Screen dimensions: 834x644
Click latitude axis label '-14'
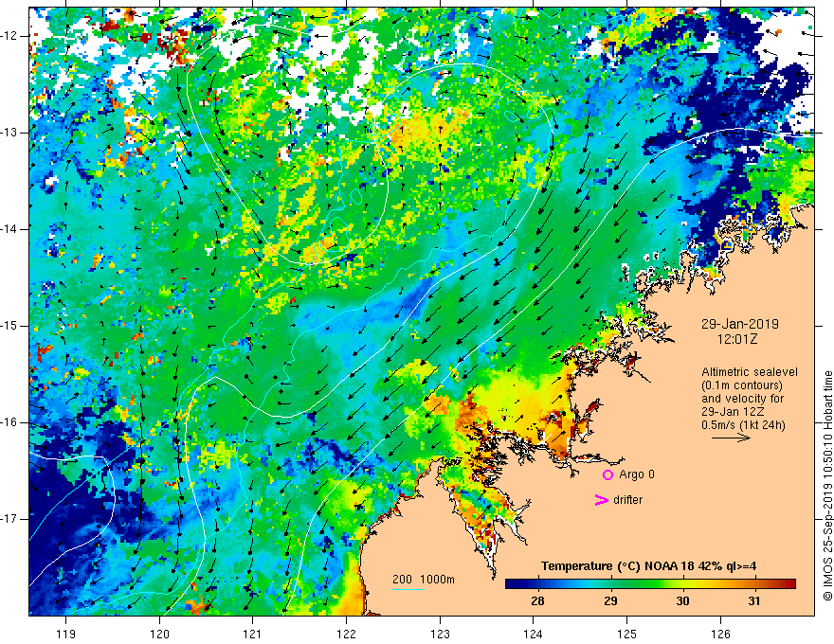click(x=9, y=229)
